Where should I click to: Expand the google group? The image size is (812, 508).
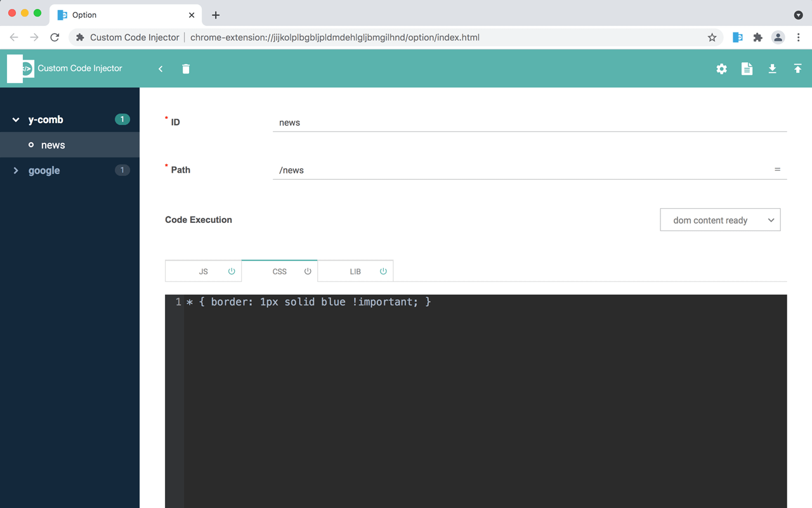[x=16, y=170]
